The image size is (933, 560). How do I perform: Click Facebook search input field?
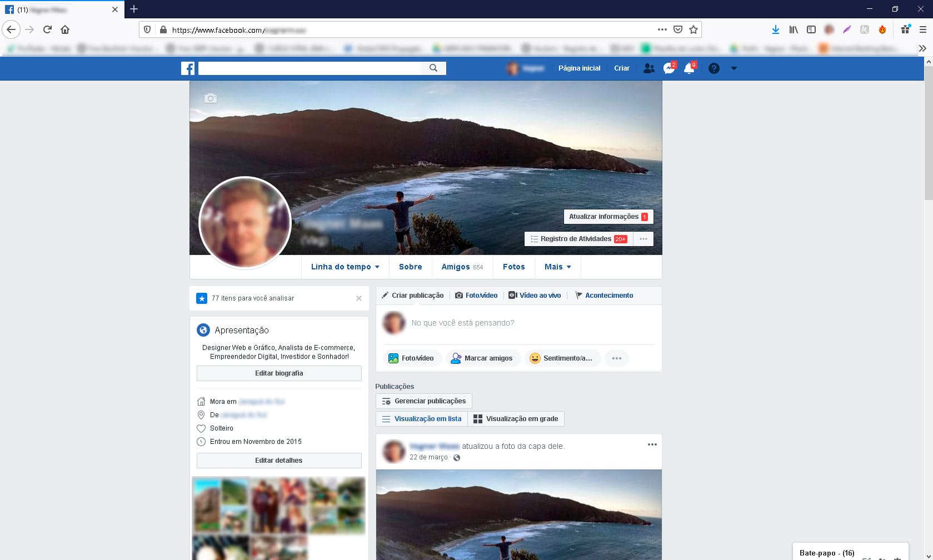coord(310,68)
